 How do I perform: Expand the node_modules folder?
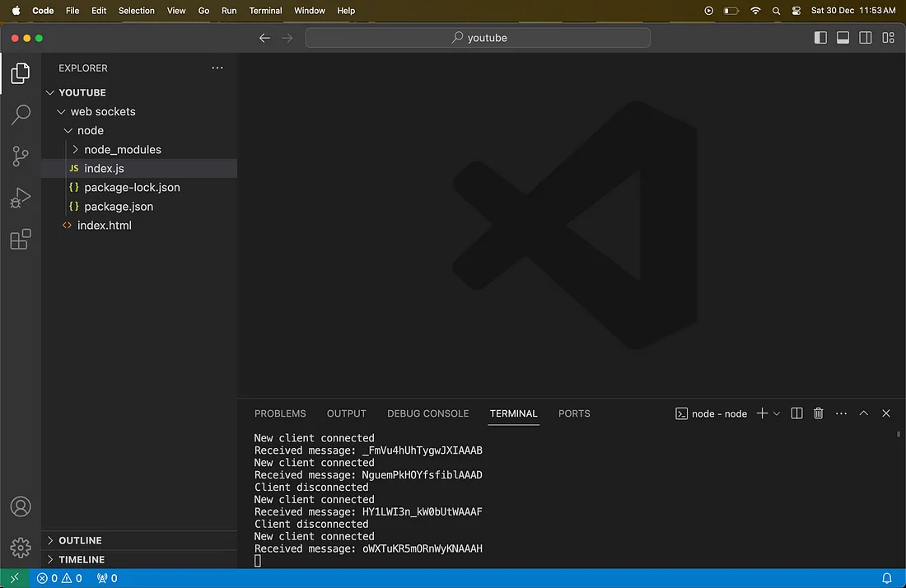[122, 149]
